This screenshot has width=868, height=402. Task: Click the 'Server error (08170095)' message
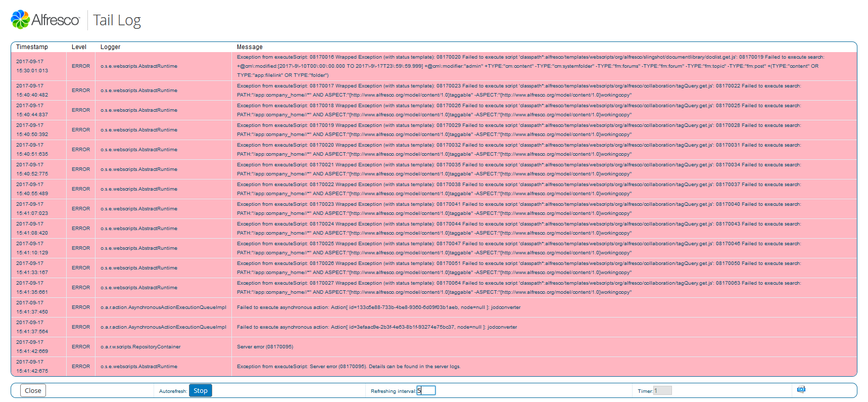(x=265, y=347)
